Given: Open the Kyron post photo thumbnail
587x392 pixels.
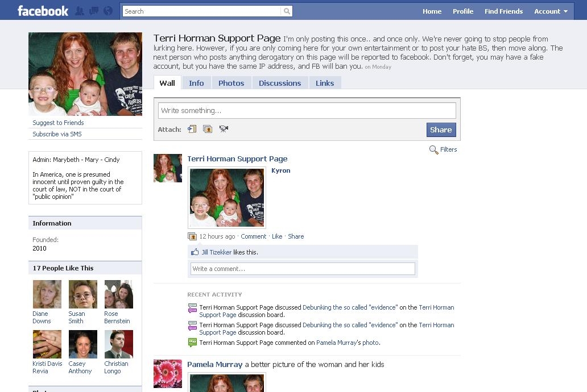Looking at the screenshot, I should click(x=226, y=198).
